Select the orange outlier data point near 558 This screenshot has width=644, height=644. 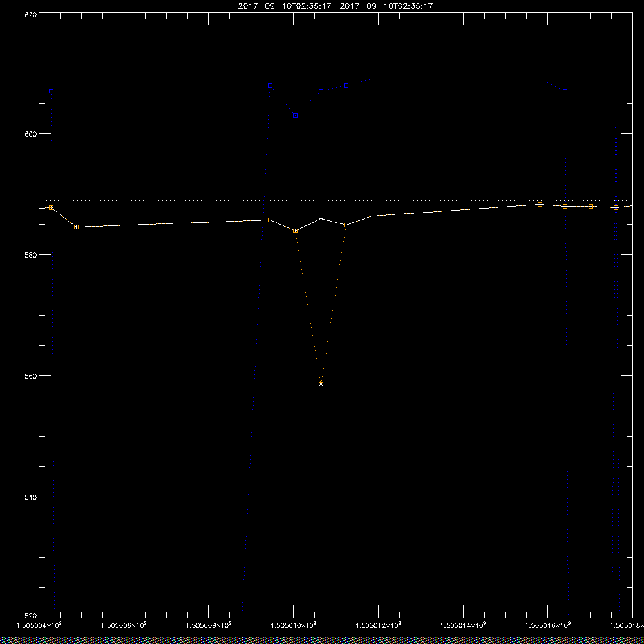(x=321, y=384)
